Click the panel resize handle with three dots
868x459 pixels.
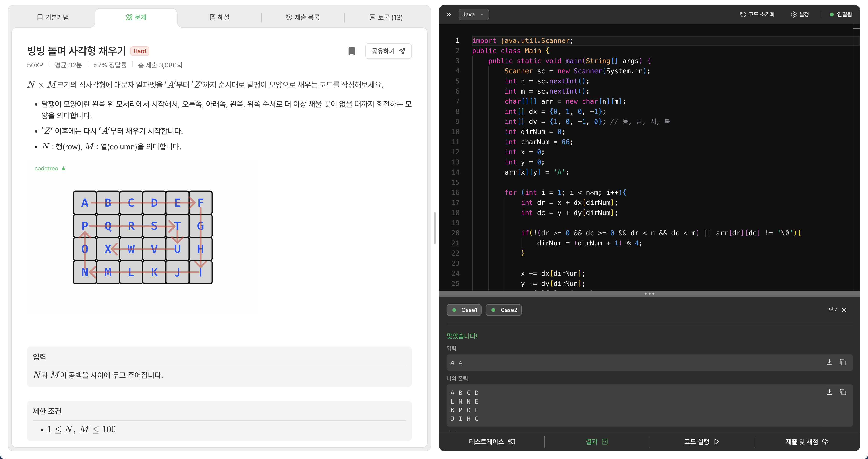point(649,294)
